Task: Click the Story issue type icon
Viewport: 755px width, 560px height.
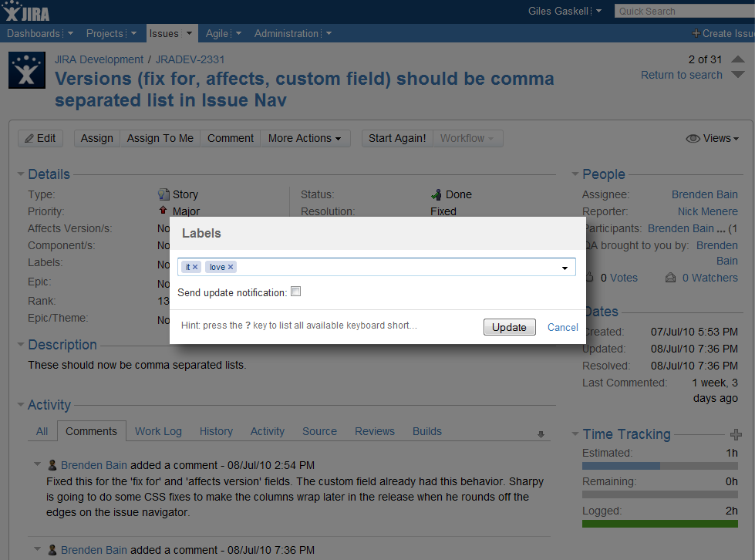Action: [163, 194]
